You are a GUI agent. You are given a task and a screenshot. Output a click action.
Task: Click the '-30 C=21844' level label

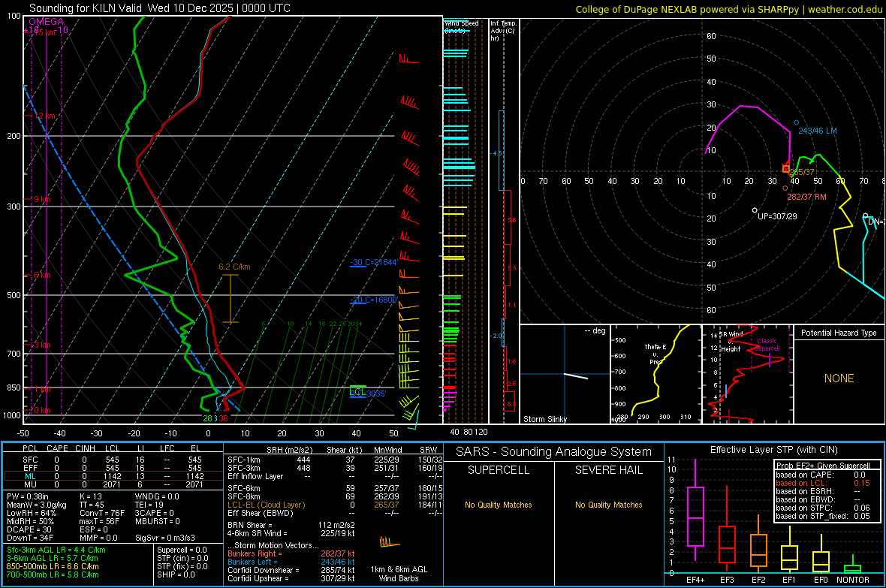[373, 262]
